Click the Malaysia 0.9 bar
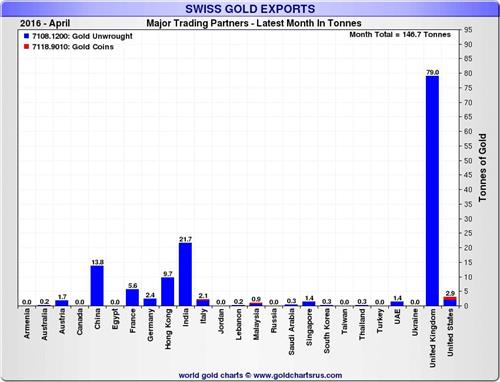This screenshot has height=382, width=500. [x=256, y=304]
